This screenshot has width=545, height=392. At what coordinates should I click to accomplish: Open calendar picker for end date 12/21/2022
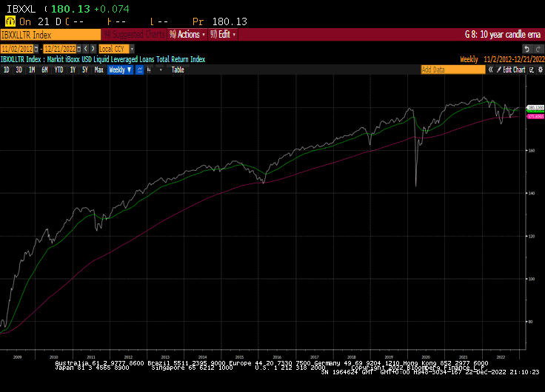pos(79,49)
